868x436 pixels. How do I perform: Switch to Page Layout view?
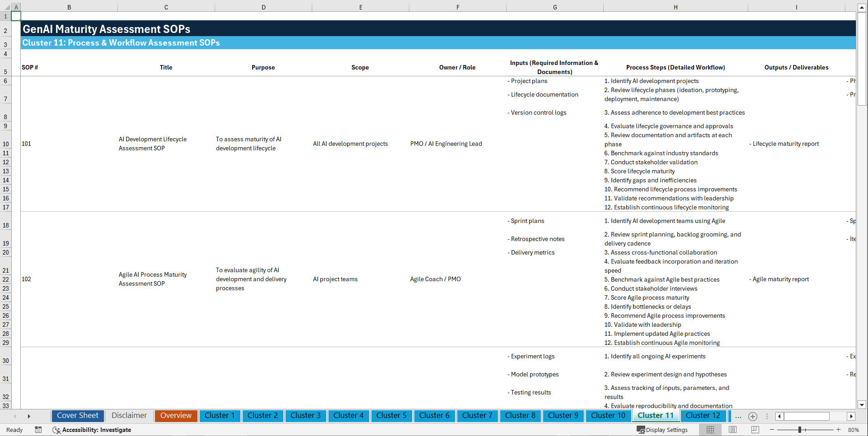pyautogui.click(x=732, y=430)
